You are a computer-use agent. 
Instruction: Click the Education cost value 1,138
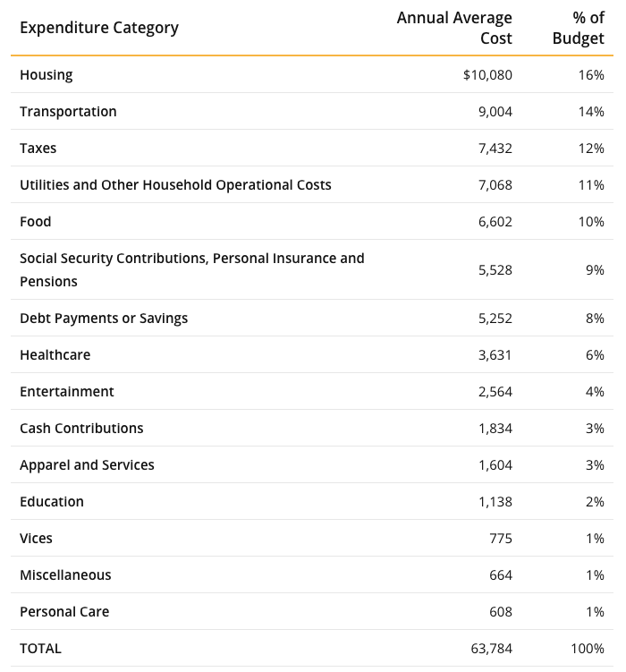pyautogui.click(x=495, y=502)
